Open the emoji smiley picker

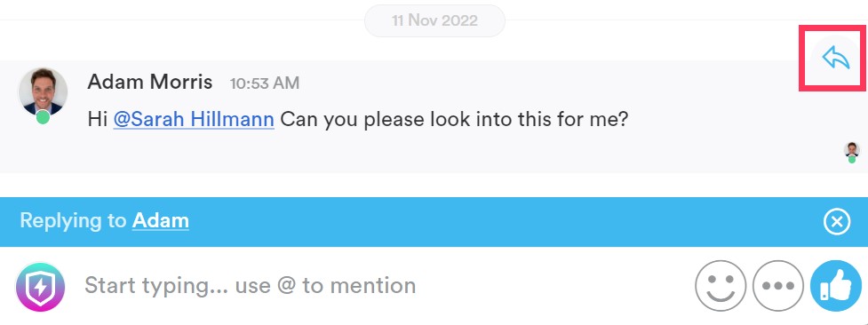point(721,286)
